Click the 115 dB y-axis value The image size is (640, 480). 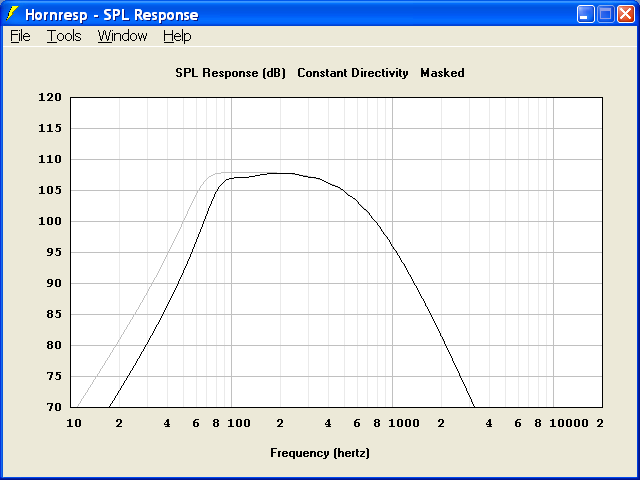click(50, 128)
